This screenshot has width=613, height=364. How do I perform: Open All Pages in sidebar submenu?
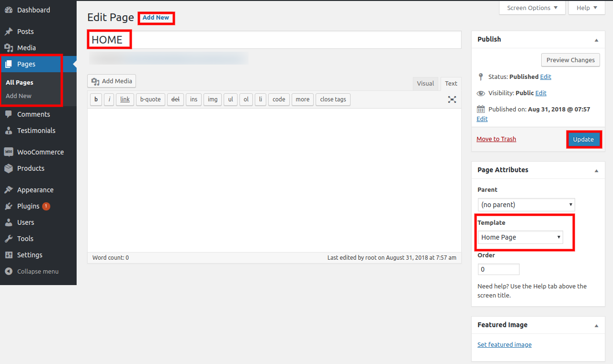(x=20, y=82)
